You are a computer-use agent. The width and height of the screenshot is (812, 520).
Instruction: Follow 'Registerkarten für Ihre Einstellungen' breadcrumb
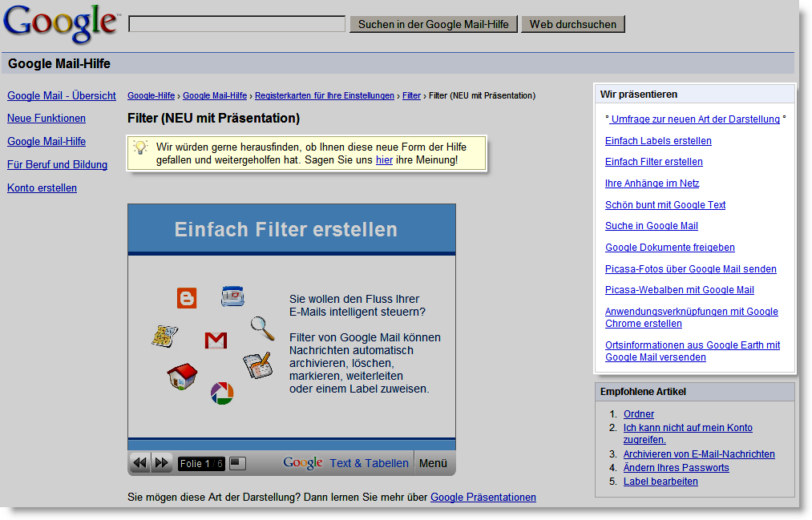[325, 95]
